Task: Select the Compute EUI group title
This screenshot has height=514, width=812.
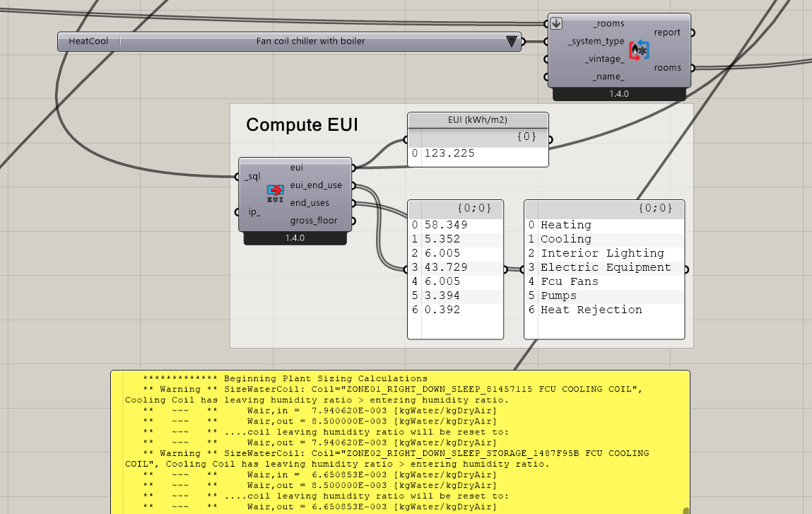Action: point(302,125)
